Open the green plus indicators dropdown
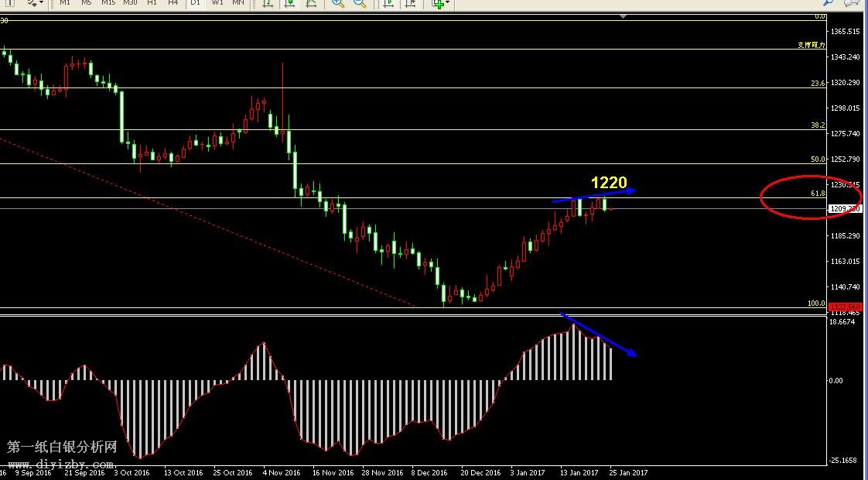 [440, 3]
